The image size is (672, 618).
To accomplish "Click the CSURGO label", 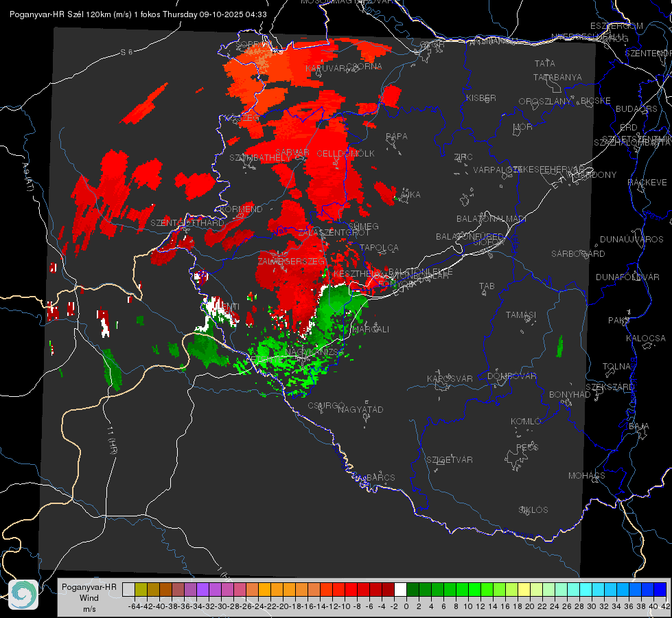I will pyautogui.click(x=326, y=406).
